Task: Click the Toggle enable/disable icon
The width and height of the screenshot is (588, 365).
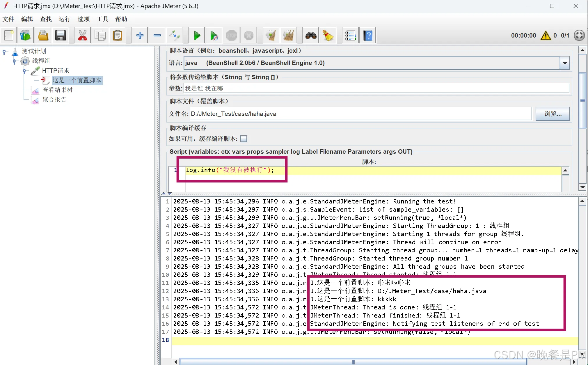Action: coord(174,36)
